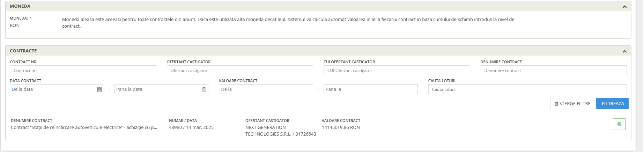
Task: Focus the Cauta loturi search field
Action: (x=527, y=89)
